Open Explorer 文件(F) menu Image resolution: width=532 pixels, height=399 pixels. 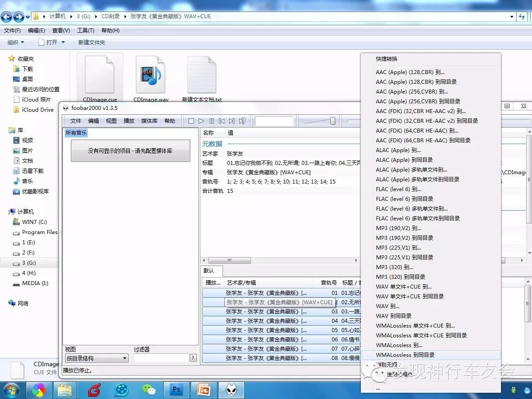pos(12,31)
